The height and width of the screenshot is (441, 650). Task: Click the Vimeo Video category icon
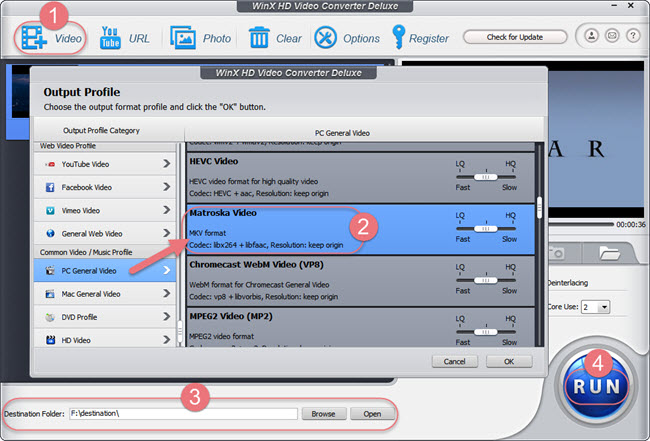click(x=50, y=211)
